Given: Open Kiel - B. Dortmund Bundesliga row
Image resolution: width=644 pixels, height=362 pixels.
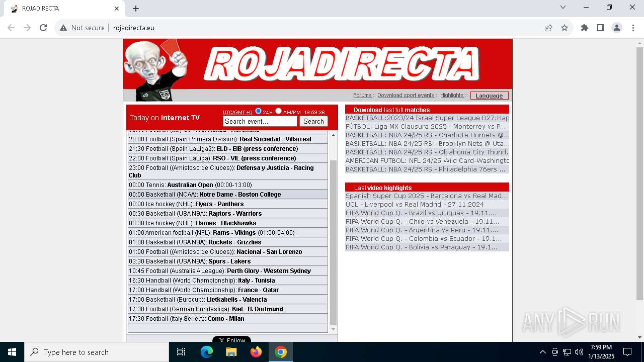Looking at the screenshot, I should (227, 309).
